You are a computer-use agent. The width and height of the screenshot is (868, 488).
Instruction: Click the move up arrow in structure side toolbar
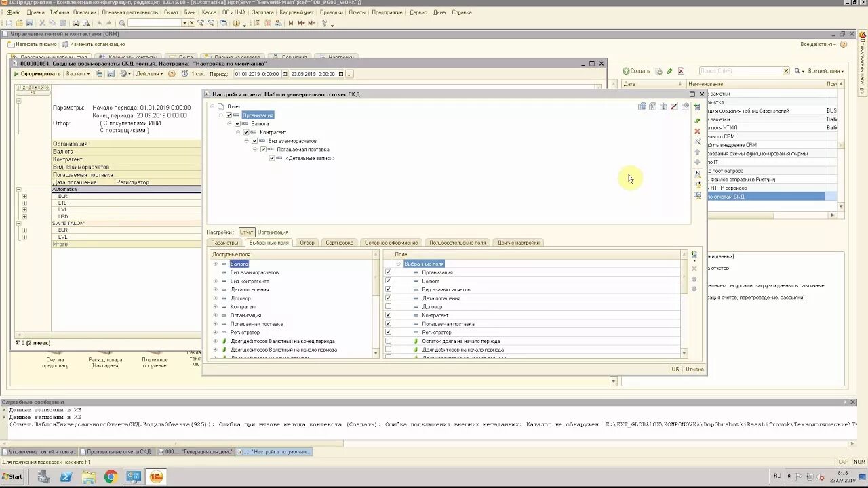point(697,152)
